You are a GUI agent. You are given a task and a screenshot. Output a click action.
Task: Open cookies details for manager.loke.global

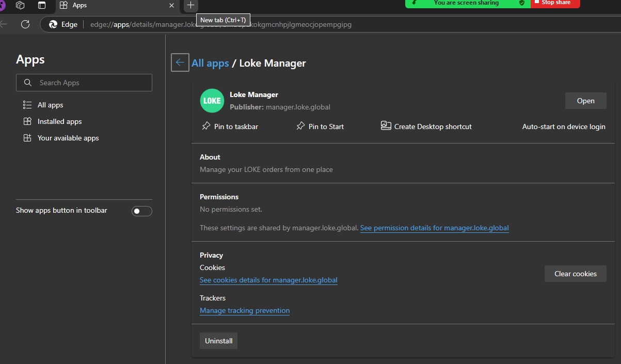click(268, 280)
